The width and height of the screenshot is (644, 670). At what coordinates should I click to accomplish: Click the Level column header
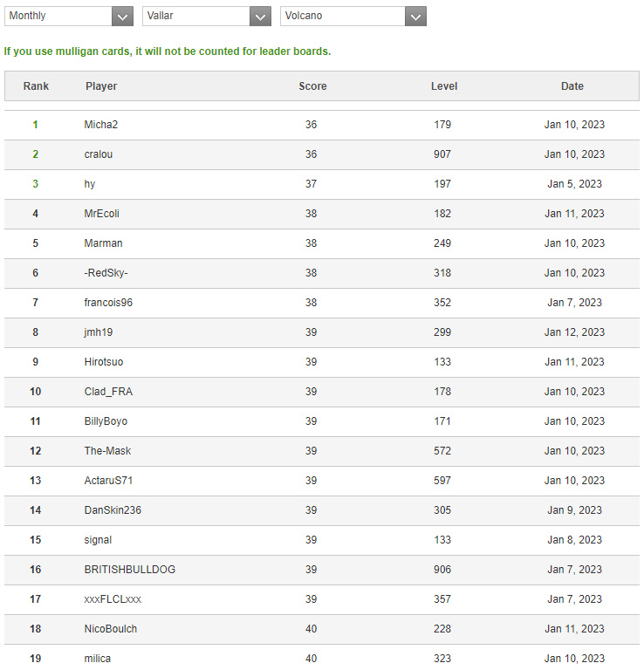point(443,86)
